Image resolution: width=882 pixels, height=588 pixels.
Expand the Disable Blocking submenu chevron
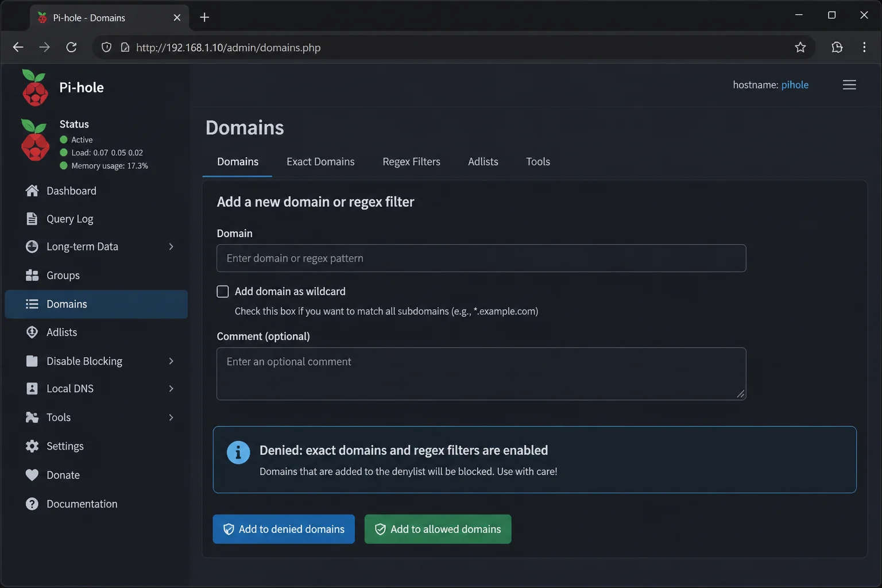click(171, 361)
